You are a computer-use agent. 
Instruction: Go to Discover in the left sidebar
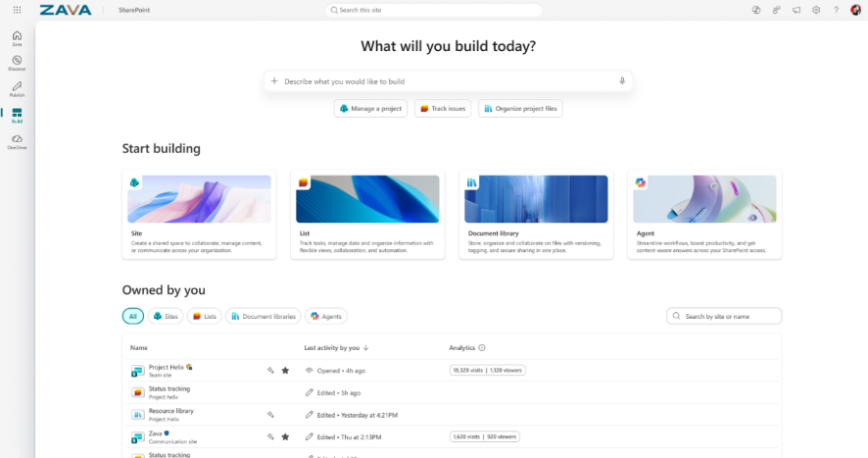click(17, 63)
